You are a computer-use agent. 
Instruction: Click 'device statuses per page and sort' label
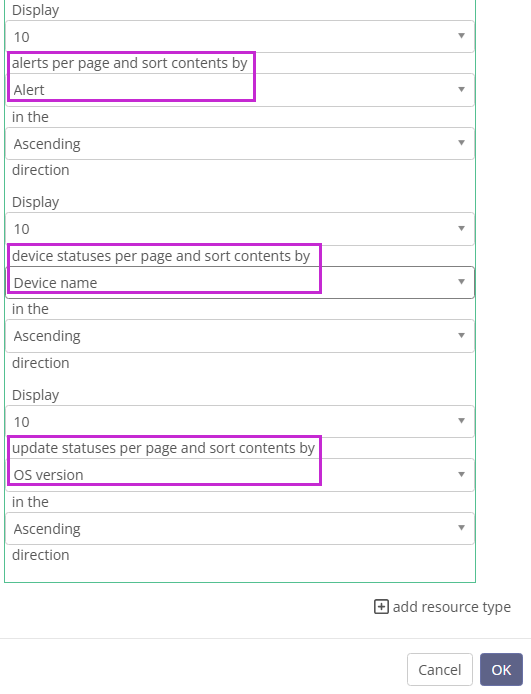[161, 256]
